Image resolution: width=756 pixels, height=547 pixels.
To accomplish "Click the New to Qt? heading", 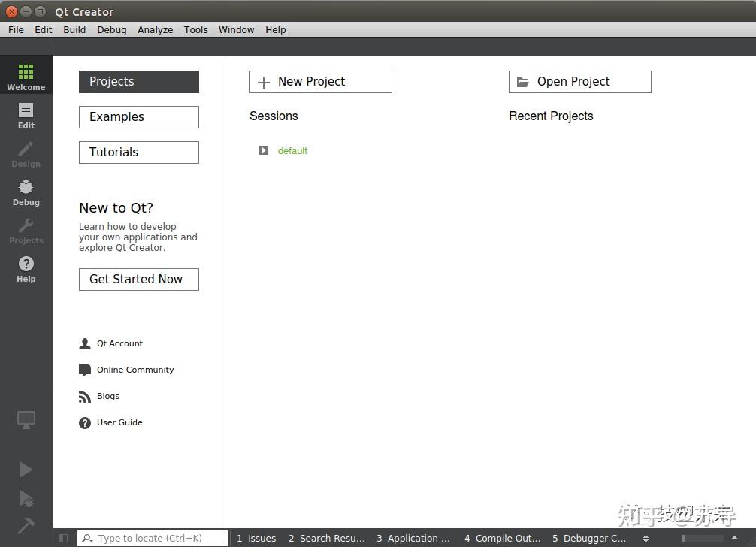I will (x=116, y=207).
